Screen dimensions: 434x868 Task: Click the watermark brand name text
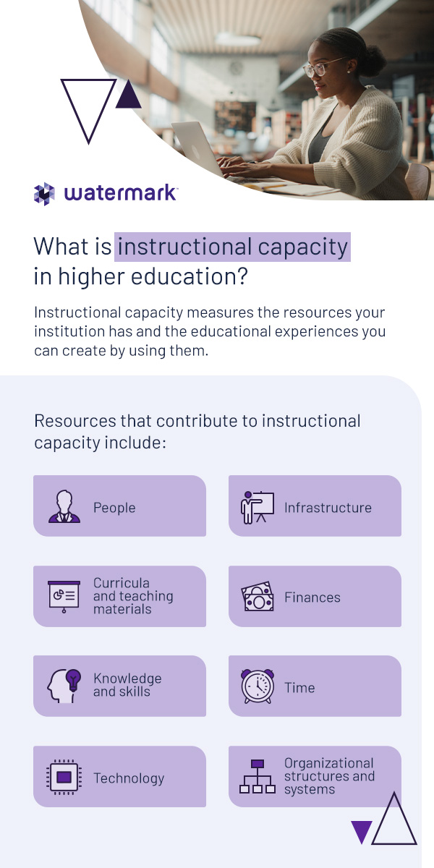121,192
